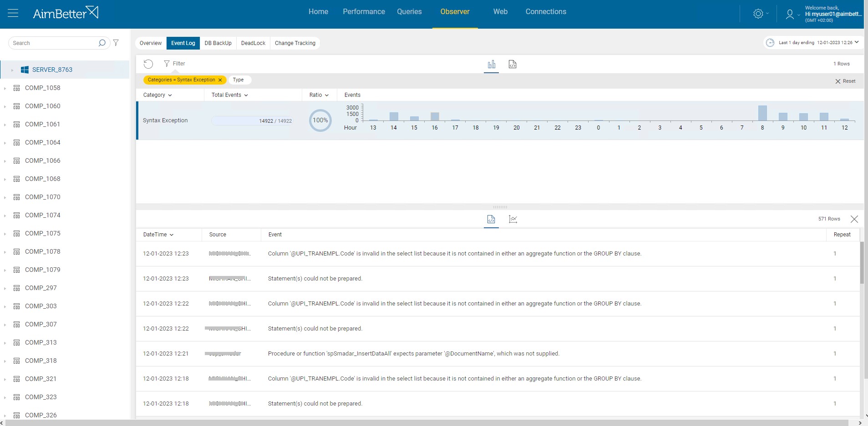Open the code view in the details panel
868x426 pixels.
click(490, 219)
